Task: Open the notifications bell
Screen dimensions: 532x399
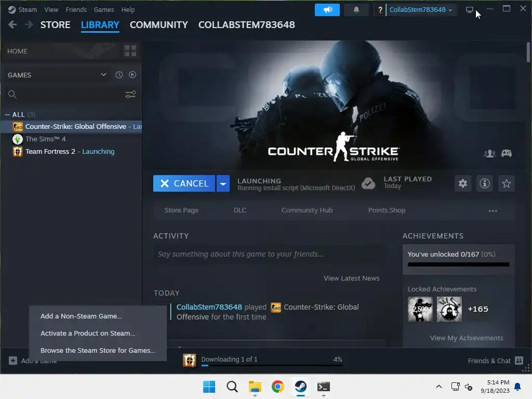Action: point(356,10)
